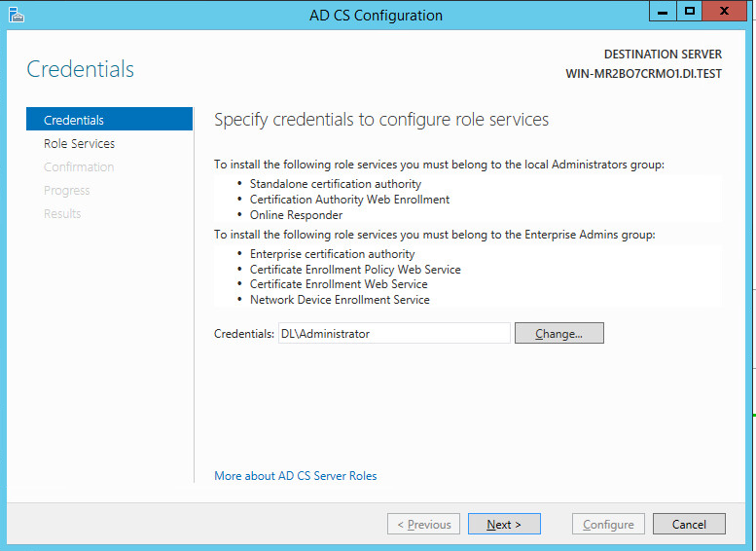Click inside the Credentials text field
The width and height of the screenshot is (756, 551).
tap(393, 333)
